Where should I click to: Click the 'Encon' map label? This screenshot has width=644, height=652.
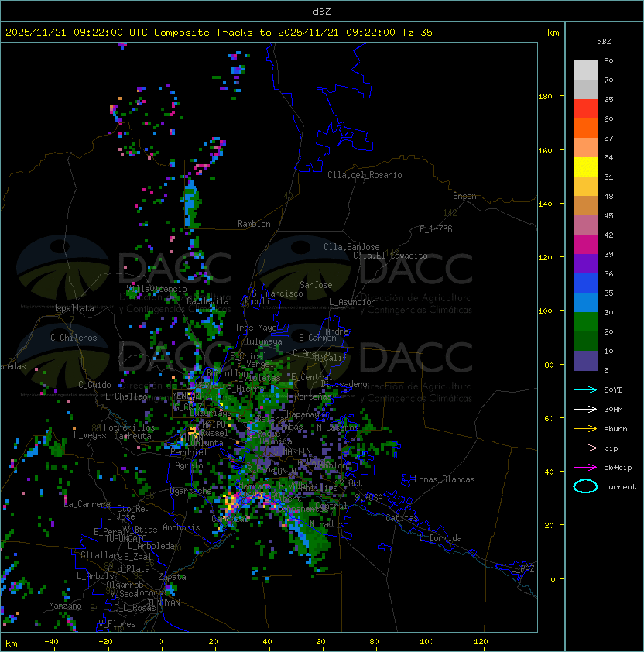[x=464, y=196]
